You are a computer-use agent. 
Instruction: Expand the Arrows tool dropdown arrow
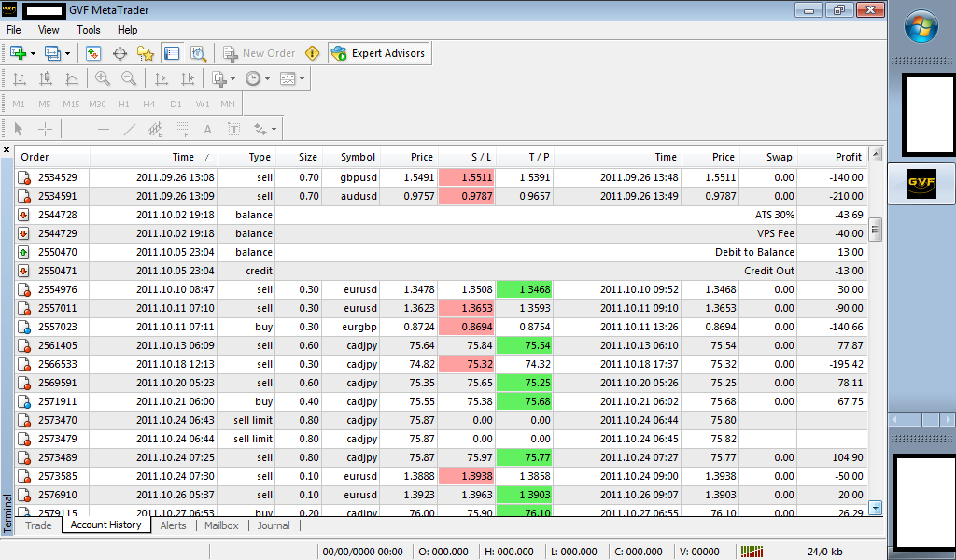pyautogui.click(x=274, y=129)
